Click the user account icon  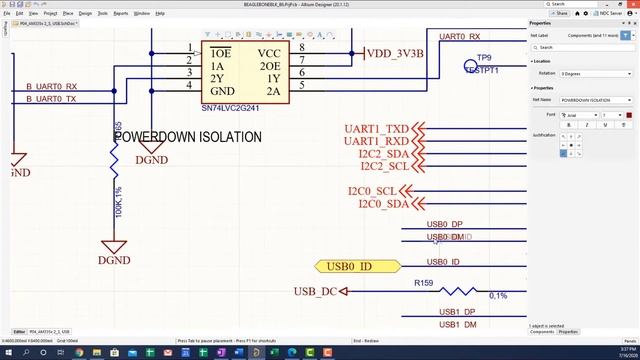click(630, 13)
